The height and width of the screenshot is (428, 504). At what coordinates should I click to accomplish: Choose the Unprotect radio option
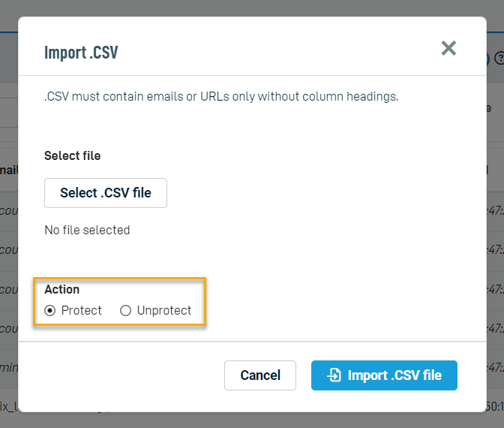tap(125, 311)
